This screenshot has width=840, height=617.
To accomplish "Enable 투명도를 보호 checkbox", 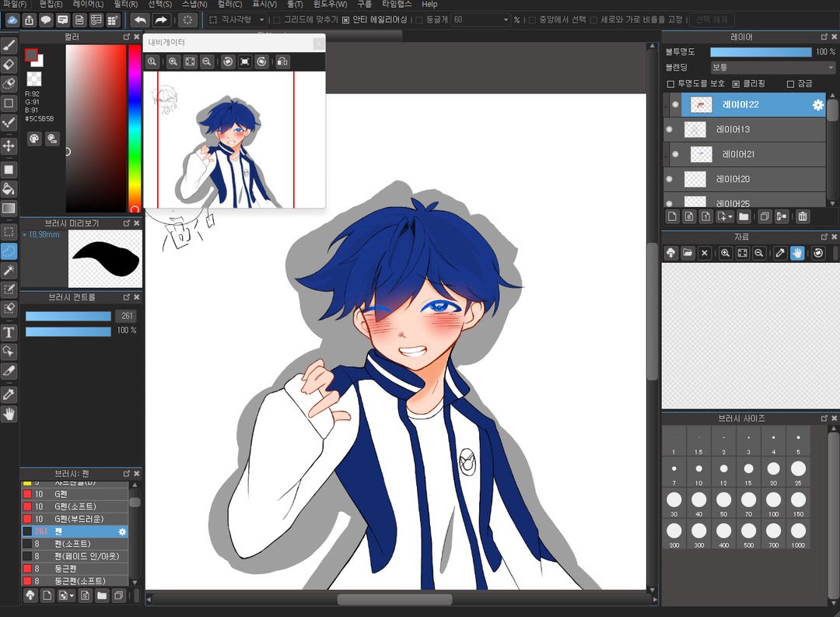I will click(x=670, y=83).
